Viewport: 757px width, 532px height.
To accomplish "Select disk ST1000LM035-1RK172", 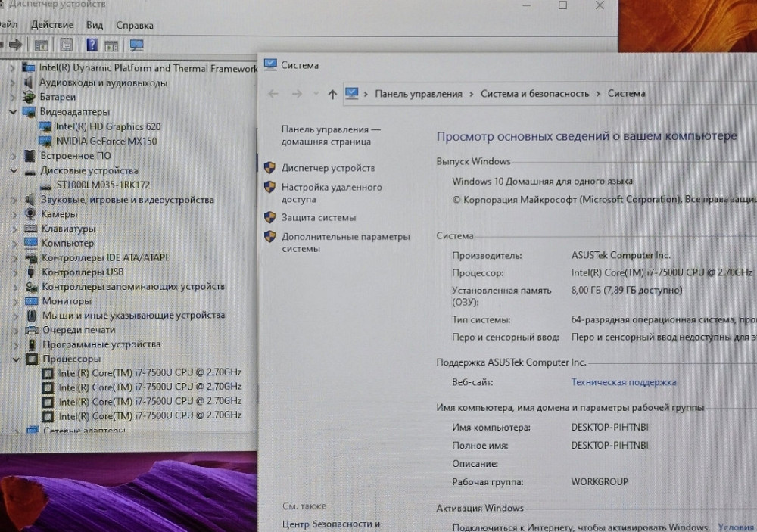I will 103,185.
